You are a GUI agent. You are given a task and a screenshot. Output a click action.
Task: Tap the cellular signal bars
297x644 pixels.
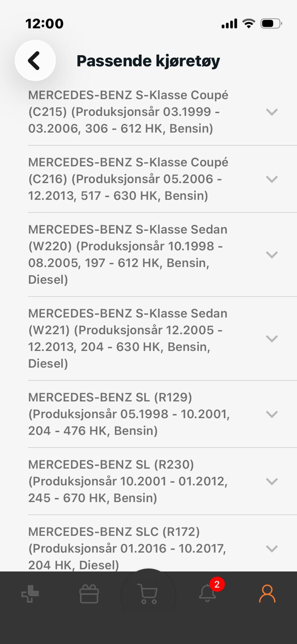tap(229, 24)
